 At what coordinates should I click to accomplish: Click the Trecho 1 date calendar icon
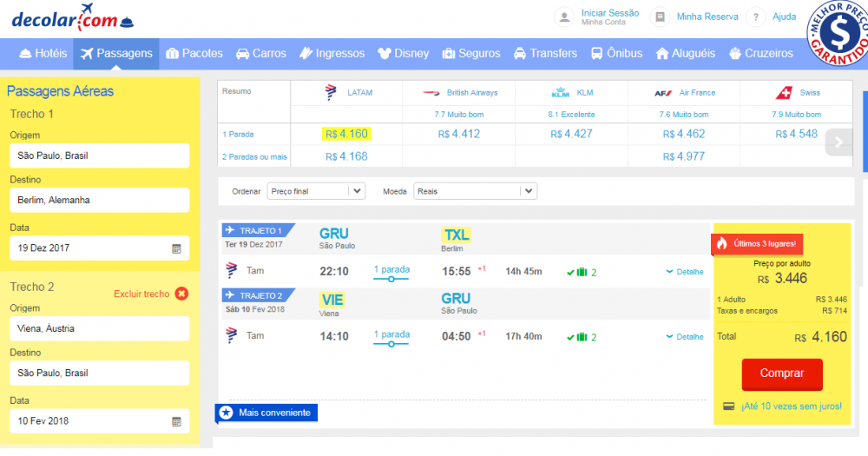176,248
